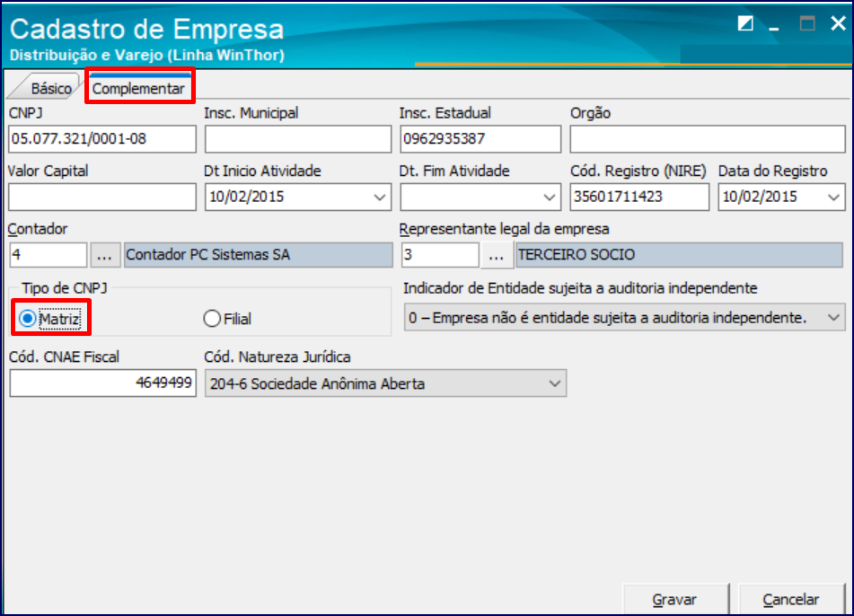
Task: Click the Representante legal code field
Action: click(440, 255)
